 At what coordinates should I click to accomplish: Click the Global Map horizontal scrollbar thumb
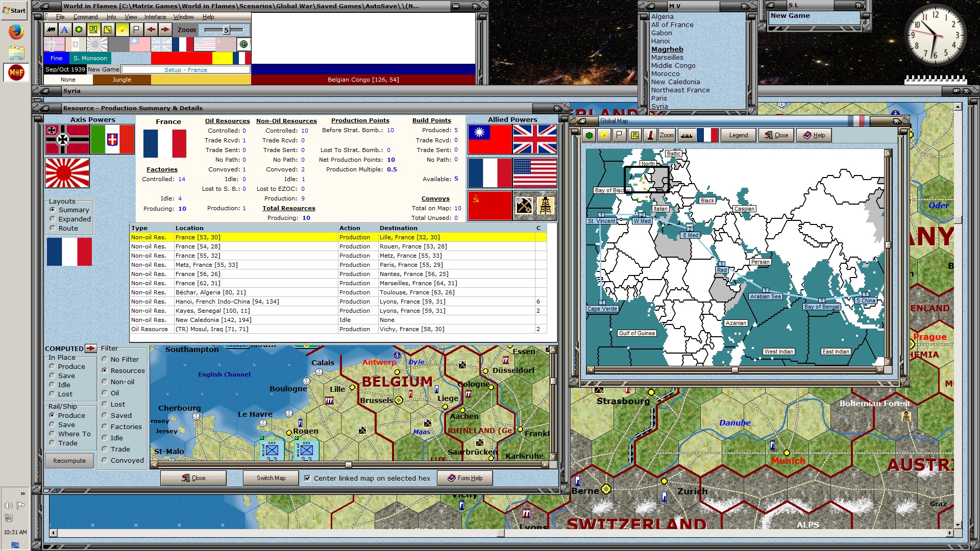point(734,370)
